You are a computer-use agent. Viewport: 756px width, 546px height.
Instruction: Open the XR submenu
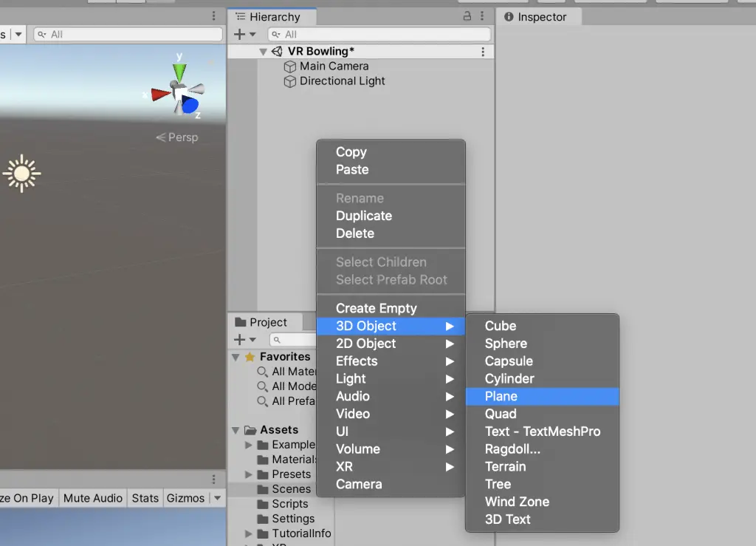click(391, 467)
